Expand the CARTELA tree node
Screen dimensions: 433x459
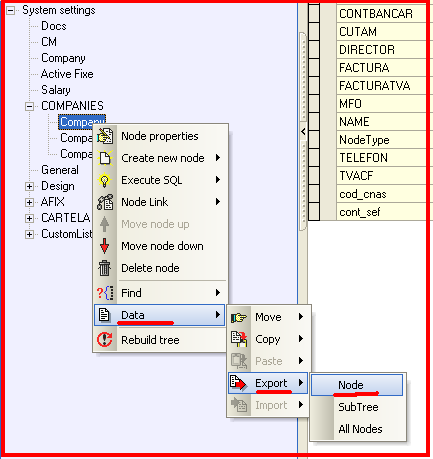coord(29,218)
